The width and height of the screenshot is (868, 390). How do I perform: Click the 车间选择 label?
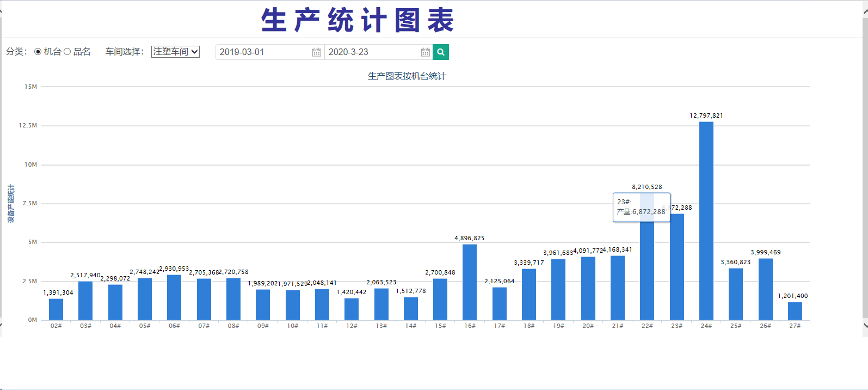[x=125, y=52]
